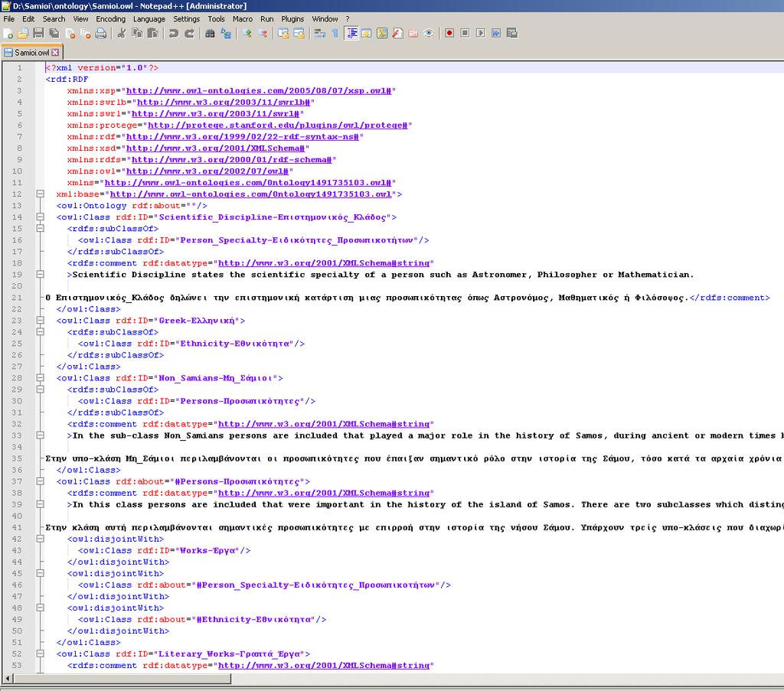
Task: Follow the protege.stanford.edu URL on line 6
Action: click(277, 125)
